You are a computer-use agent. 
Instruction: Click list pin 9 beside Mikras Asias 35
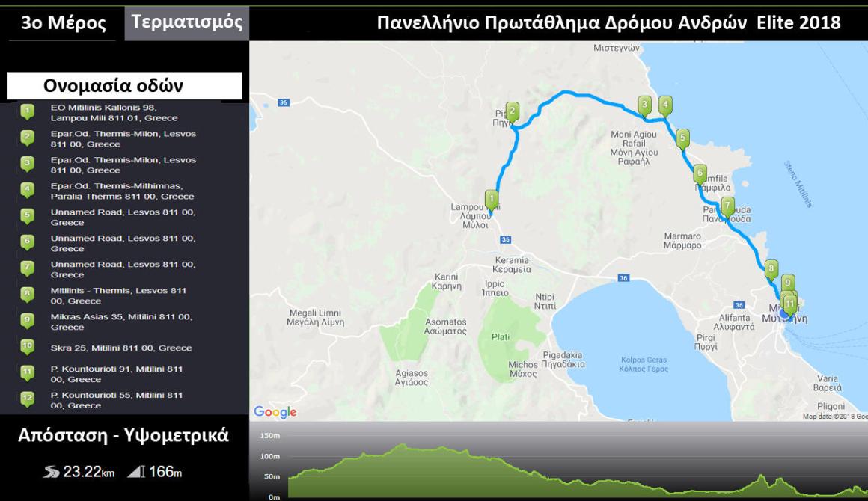pos(27,321)
